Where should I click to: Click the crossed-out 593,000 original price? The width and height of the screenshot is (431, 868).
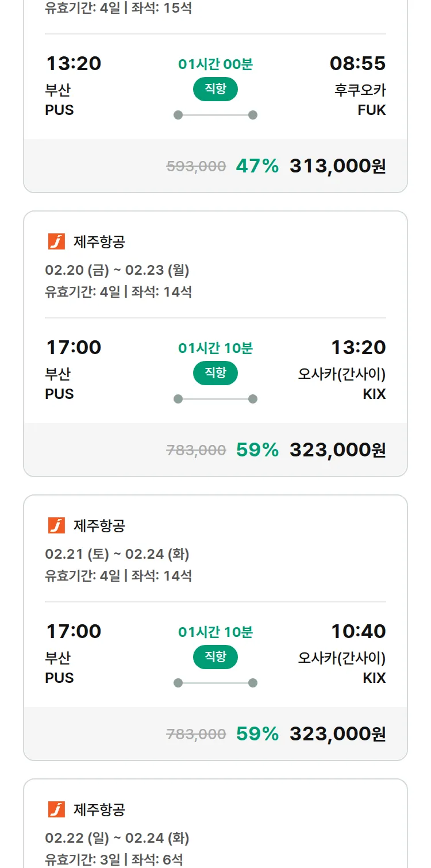[x=196, y=167]
